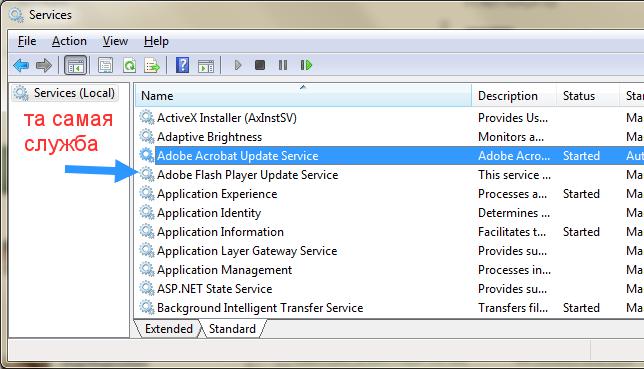Select the ActiveX Installer (AxInstSV) service
644x369 pixels.
(227, 118)
